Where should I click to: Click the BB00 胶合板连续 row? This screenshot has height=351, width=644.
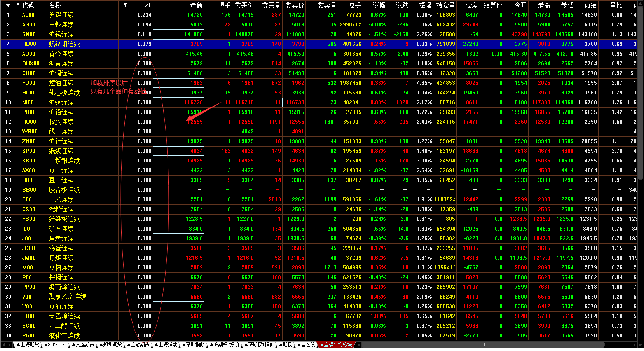pyautogui.click(x=319, y=190)
